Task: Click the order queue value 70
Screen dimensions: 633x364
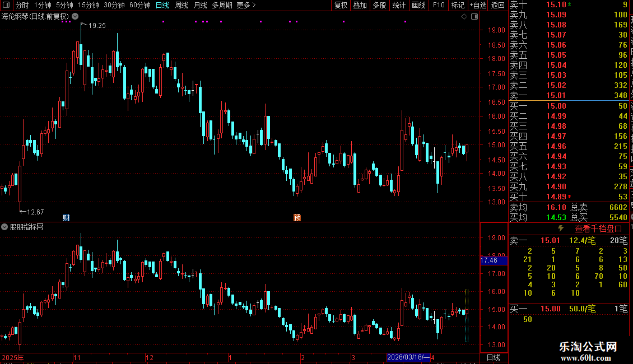Action: (x=599, y=276)
